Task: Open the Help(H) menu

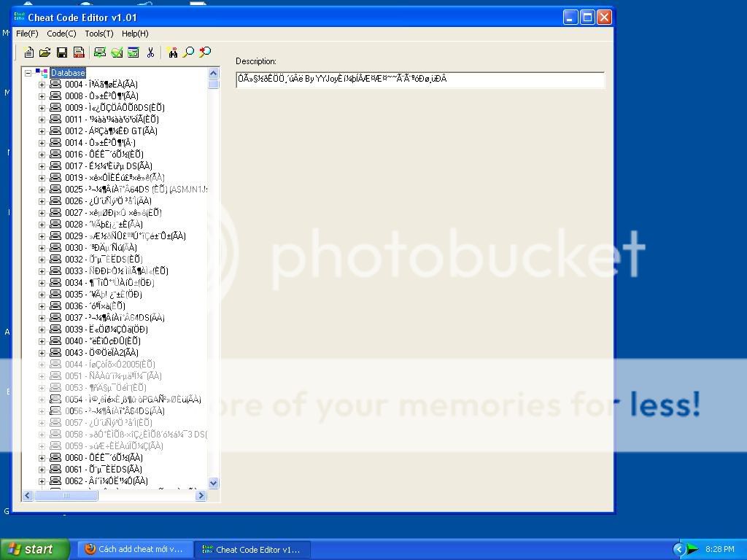Action: coord(135,34)
